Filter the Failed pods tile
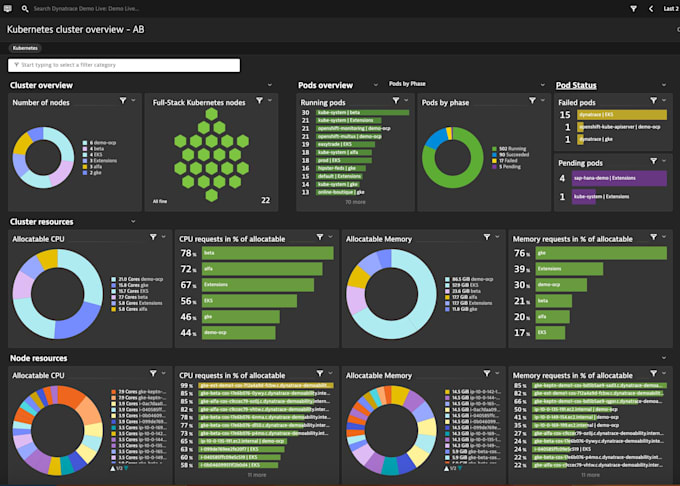Viewport: 680px width, 486px height. [x=654, y=101]
